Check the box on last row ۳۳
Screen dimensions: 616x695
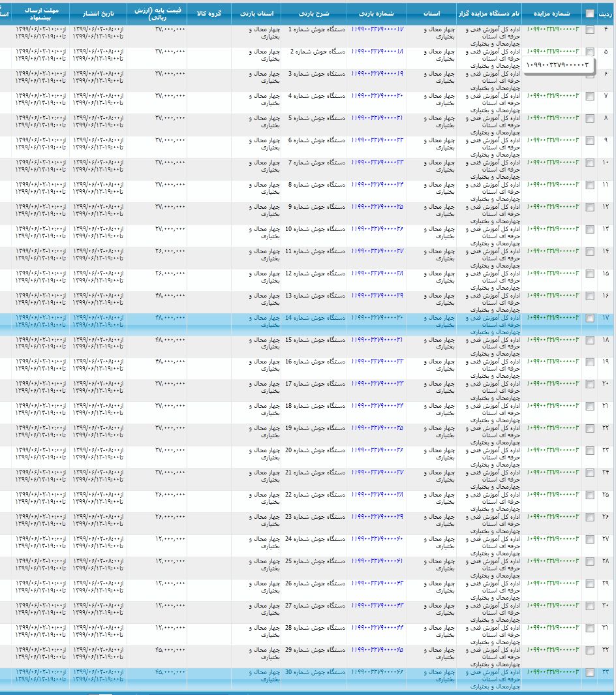(x=590, y=673)
